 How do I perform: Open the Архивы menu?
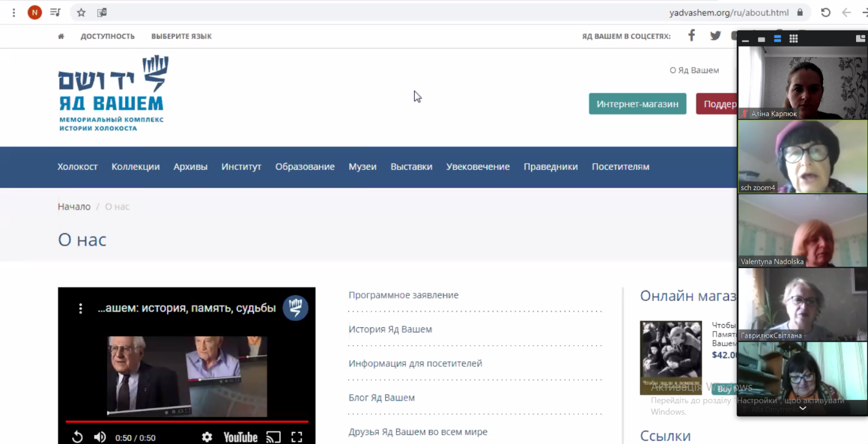(190, 167)
